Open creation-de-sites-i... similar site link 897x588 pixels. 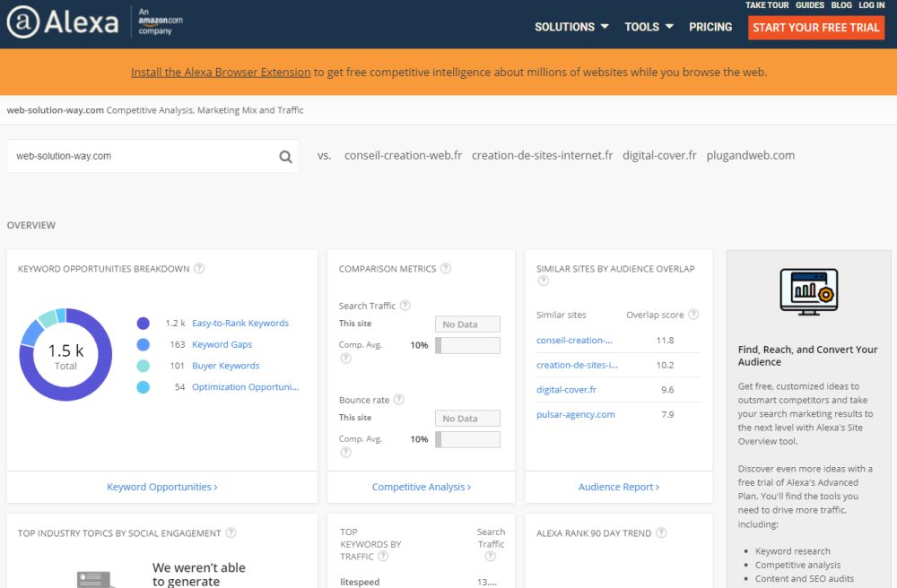click(x=577, y=365)
